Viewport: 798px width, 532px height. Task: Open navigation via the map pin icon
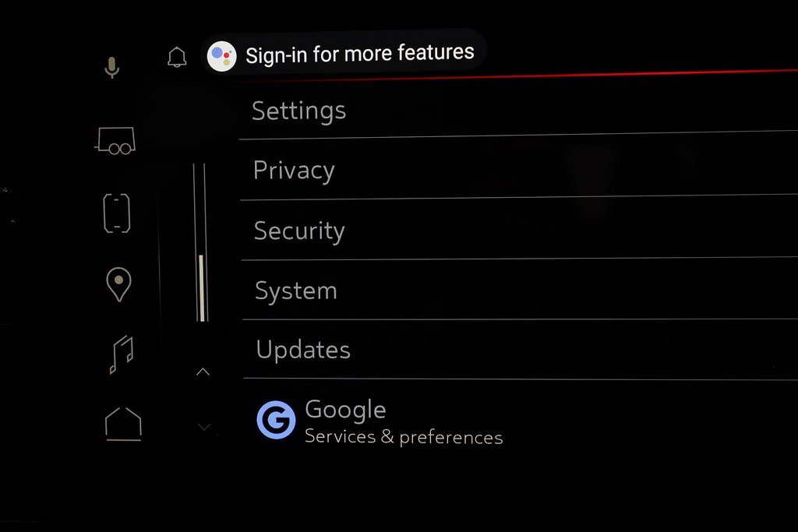pyautogui.click(x=118, y=284)
